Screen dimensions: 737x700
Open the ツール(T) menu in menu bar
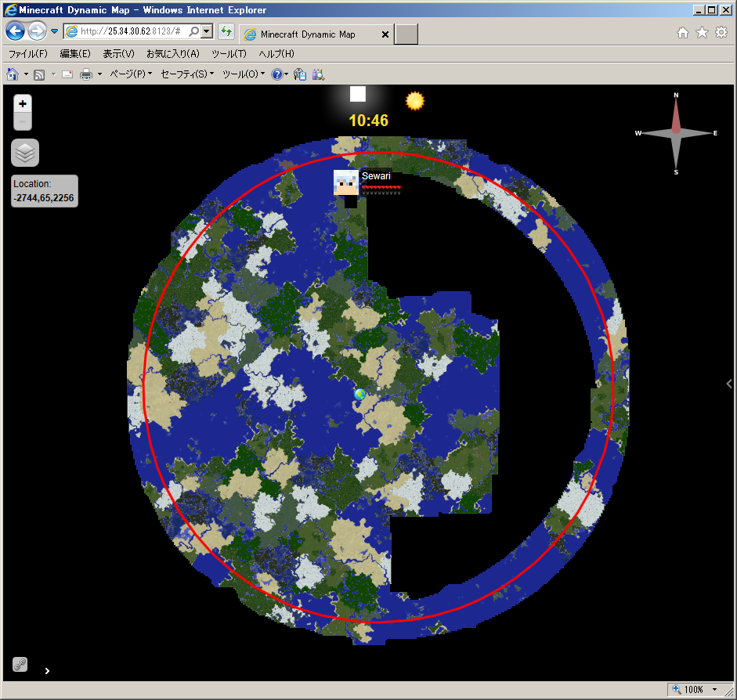click(x=229, y=54)
